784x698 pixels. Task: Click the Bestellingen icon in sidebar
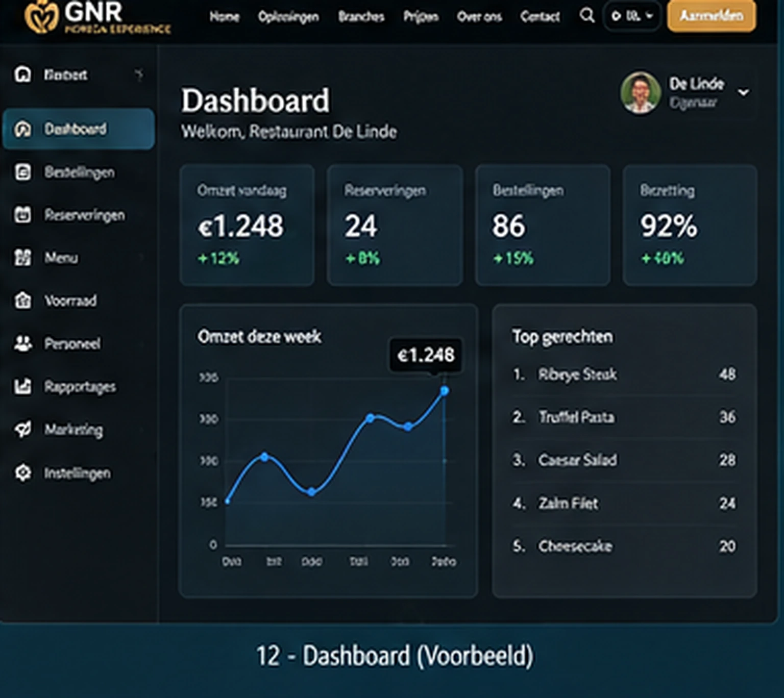pyautogui.click(x=23, y=172)
